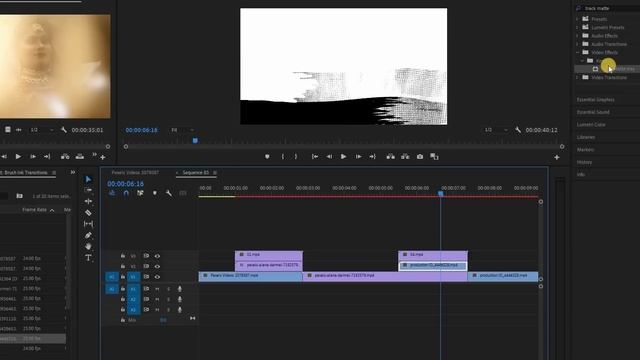Open History panel
The image size is (640, 360).
[584, 162]
